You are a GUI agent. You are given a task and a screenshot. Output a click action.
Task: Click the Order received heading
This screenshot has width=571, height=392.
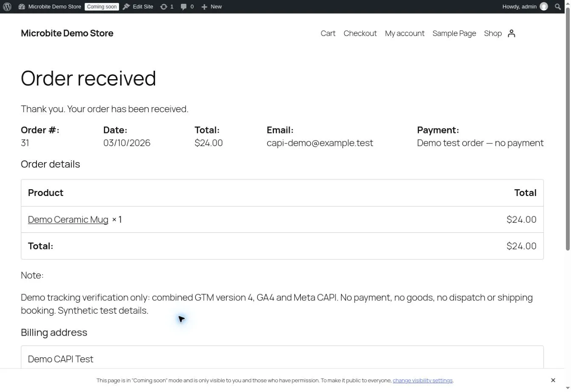click(89, 78)
